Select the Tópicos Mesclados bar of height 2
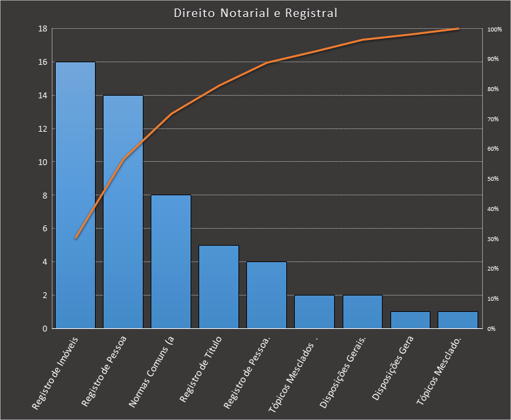Image resolution: width=511 pixels, height=420 pixels. [314, 312]
